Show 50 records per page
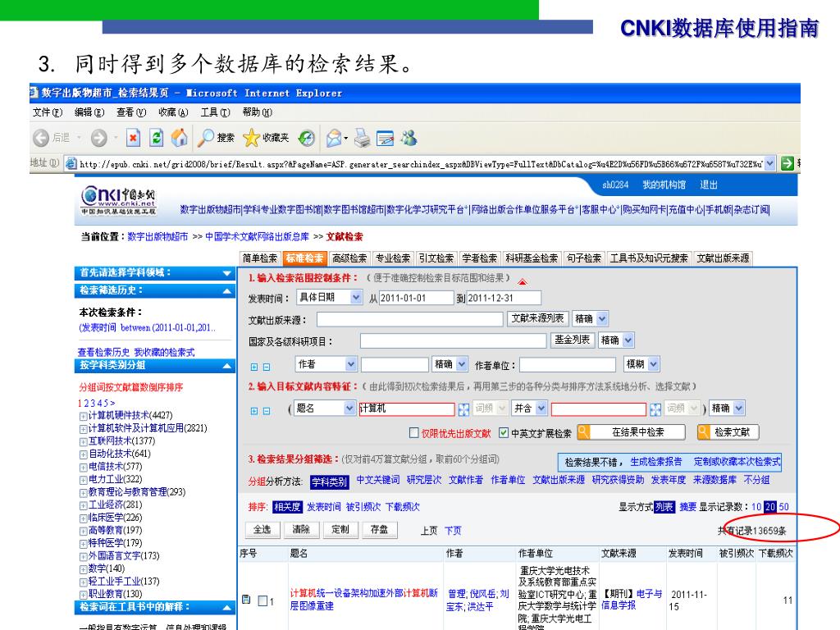840x630 pixels. [783, 507]
